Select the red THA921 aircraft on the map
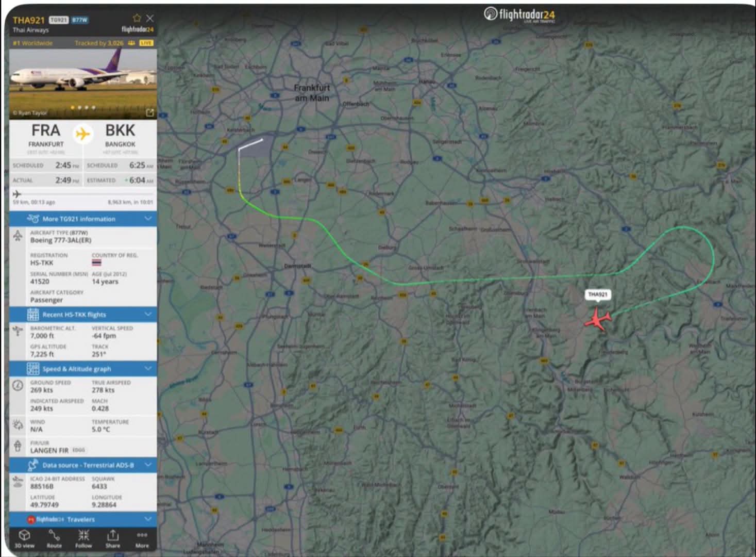The height and width of the screenshot is (557, 756). coord(598,319)
